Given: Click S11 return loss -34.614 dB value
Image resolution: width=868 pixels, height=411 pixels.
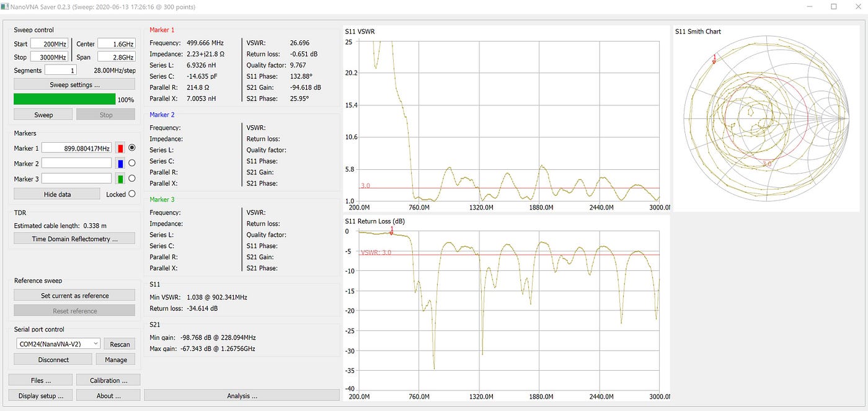Looking at the screenshot, I should point(202,308).
